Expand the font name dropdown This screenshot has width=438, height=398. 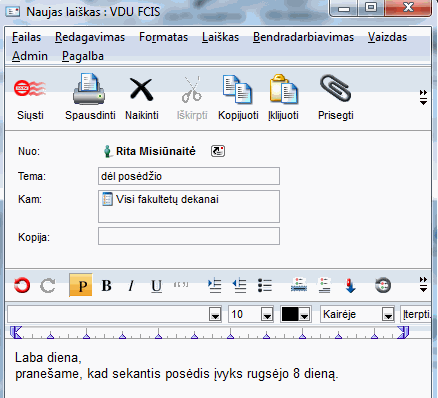(215, 314)
